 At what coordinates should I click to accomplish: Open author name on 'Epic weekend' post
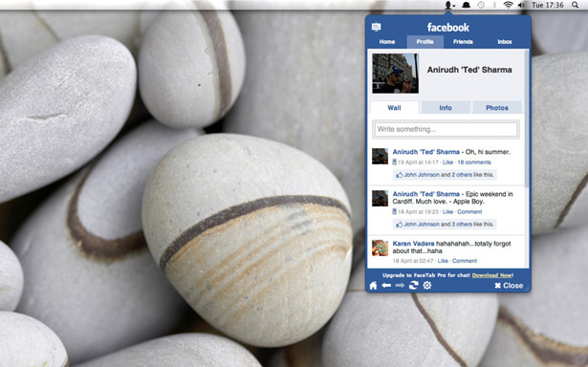[426, 194]
